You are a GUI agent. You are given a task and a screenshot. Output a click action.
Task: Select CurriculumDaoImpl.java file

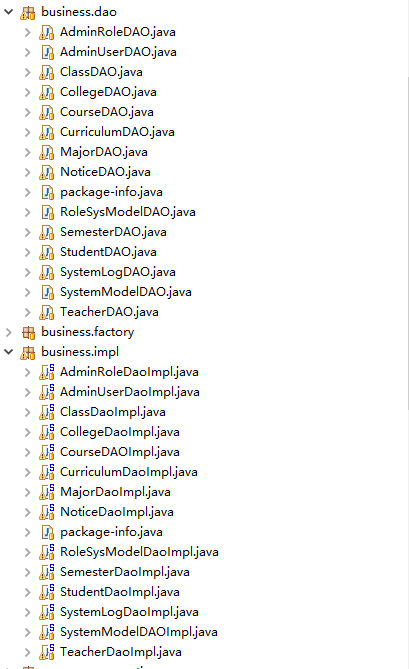point(129,472)
